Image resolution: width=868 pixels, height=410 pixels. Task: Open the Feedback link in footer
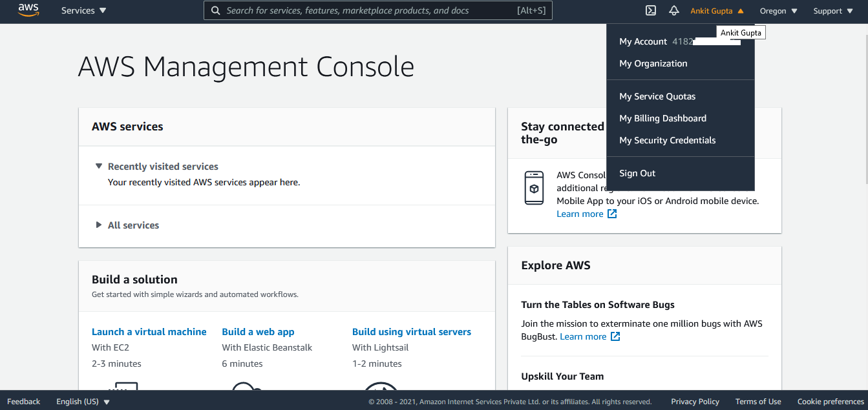(x=24, y=402)
